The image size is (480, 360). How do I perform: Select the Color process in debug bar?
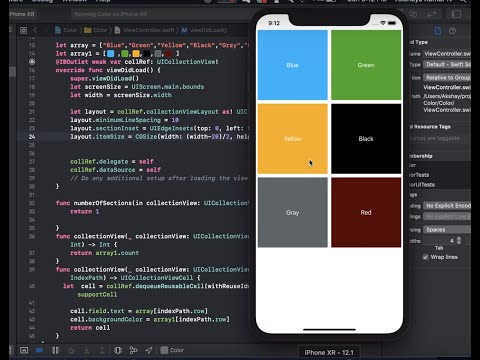pos(172,350)
